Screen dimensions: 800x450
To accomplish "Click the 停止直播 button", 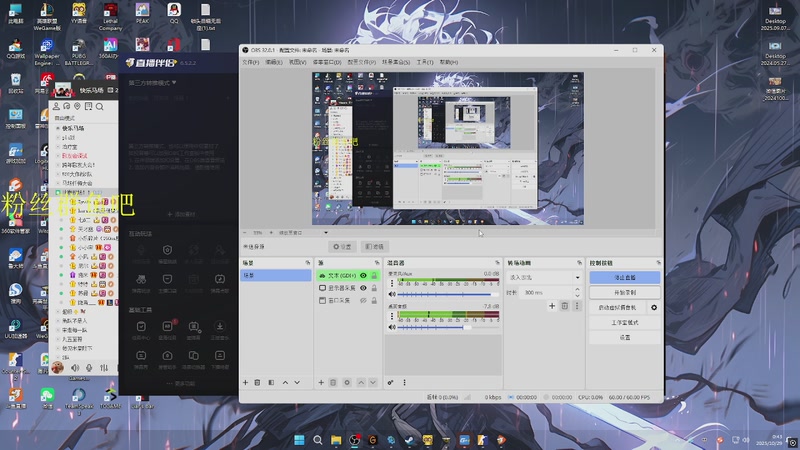I will (x=624, y=277).
